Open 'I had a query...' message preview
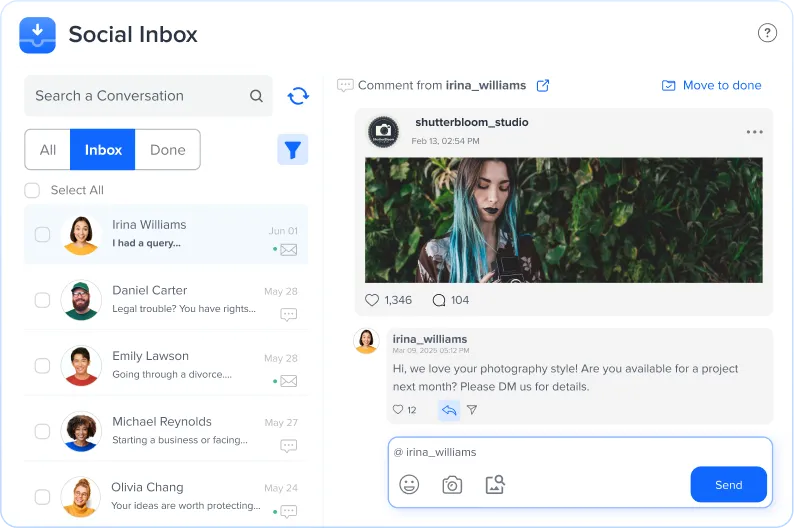 click(x=146, y=243)
